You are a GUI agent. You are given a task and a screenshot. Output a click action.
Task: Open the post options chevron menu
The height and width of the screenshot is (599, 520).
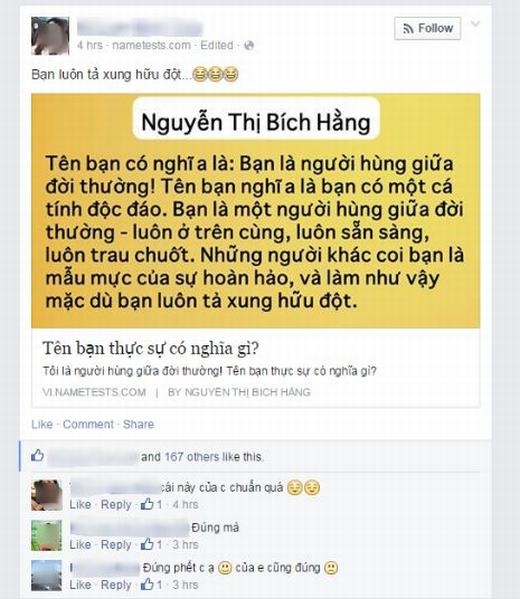click(x=475, y=24)
